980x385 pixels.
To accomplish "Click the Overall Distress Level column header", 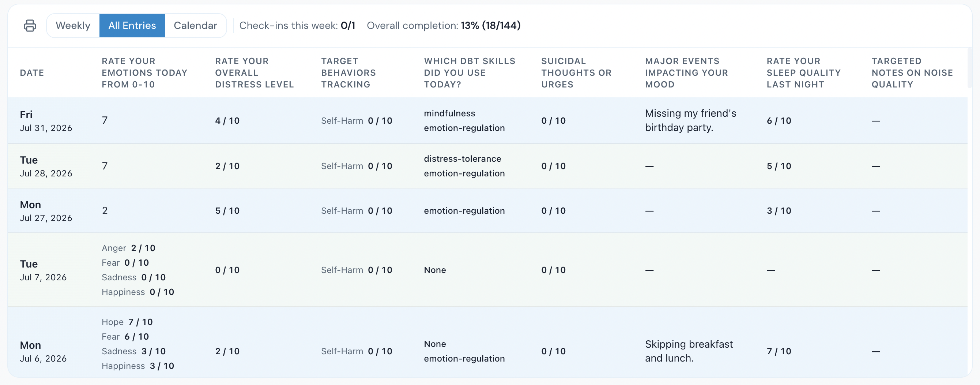I will pyautogui.click(x=255, y=73).
